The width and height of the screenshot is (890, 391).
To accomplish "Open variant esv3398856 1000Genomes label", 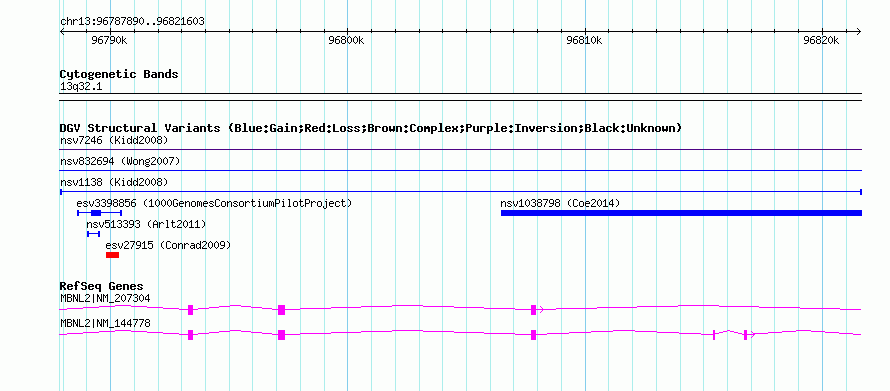I will pos(214,203).
